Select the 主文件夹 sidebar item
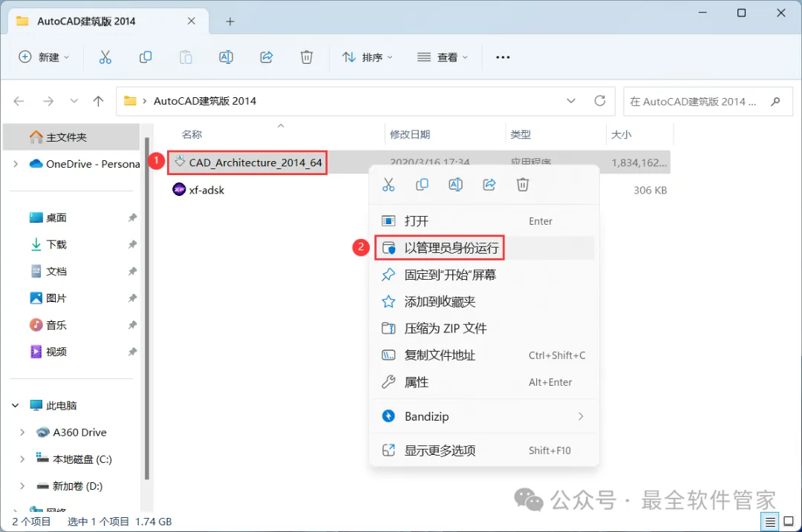The image size is (802, 532). [71, 137]
